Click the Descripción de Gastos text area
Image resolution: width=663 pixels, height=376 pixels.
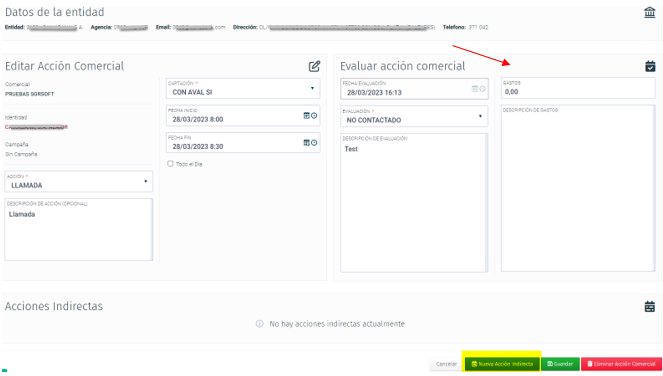[x=578, y=188]
